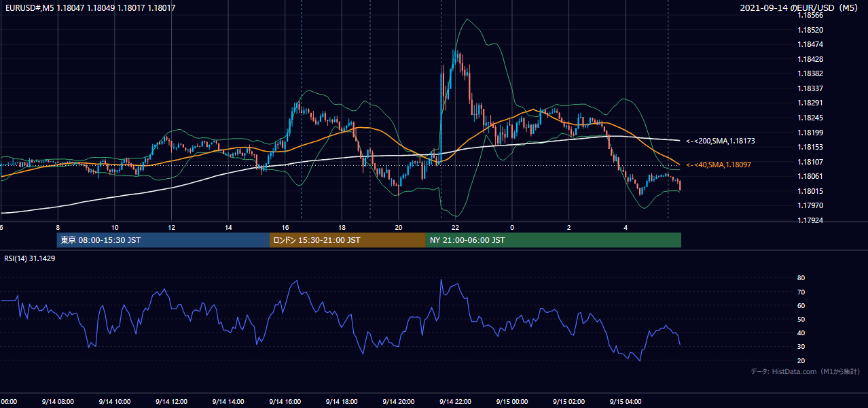Viewport: 868px width, 408px height.
Task: Click the 1.18291 price axis label
Action: pos(811,103)
